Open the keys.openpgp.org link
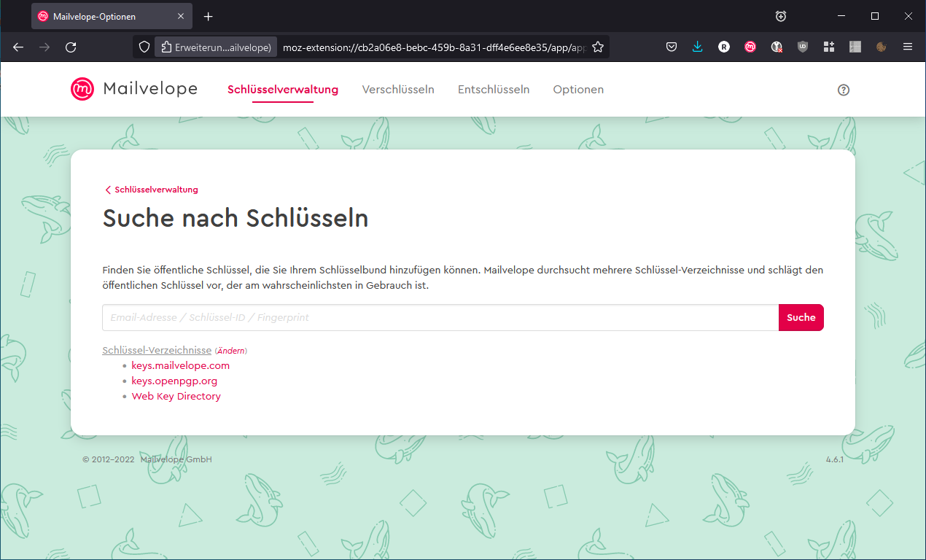This screenshot has height=560, width=926. (x=174, y=381)
